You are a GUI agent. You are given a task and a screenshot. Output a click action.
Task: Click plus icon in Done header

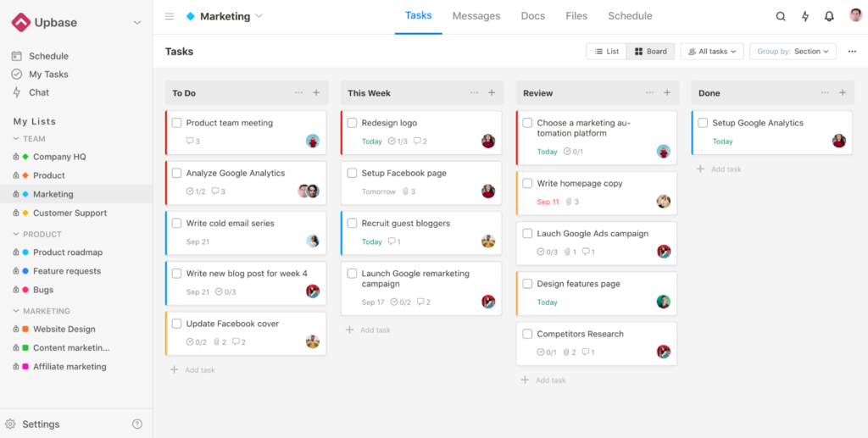[x=843, y=93]
